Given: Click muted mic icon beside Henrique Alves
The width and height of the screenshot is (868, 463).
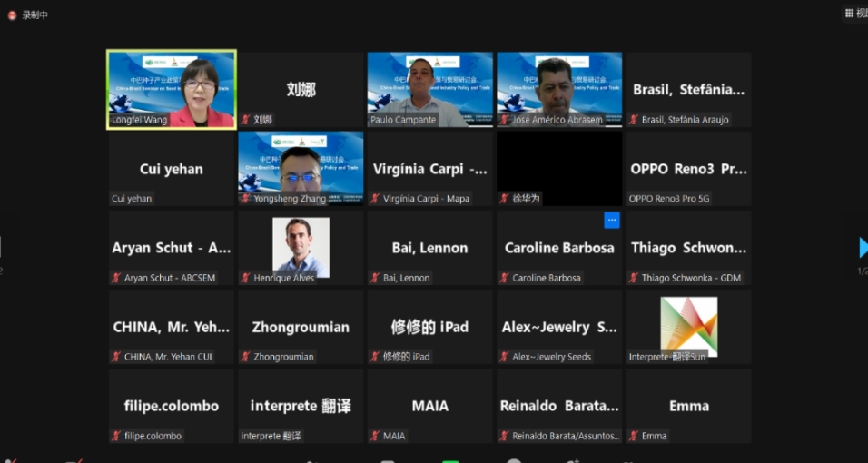Looking at the screenshot, I should coord(245,278).
